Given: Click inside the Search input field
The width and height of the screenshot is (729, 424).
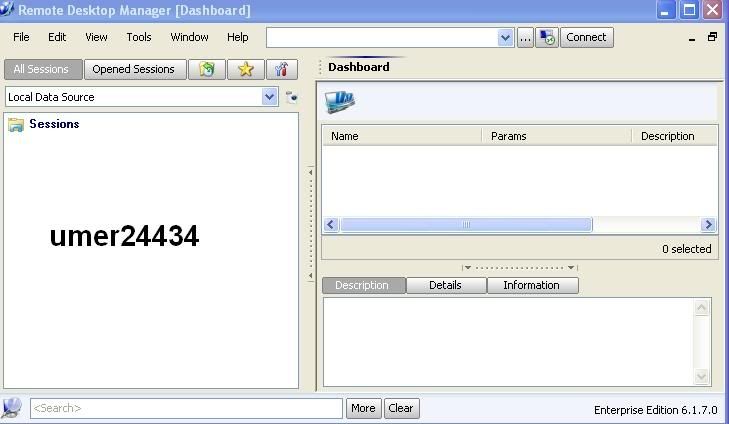Looking at the screenshot, I should (186, 408).
